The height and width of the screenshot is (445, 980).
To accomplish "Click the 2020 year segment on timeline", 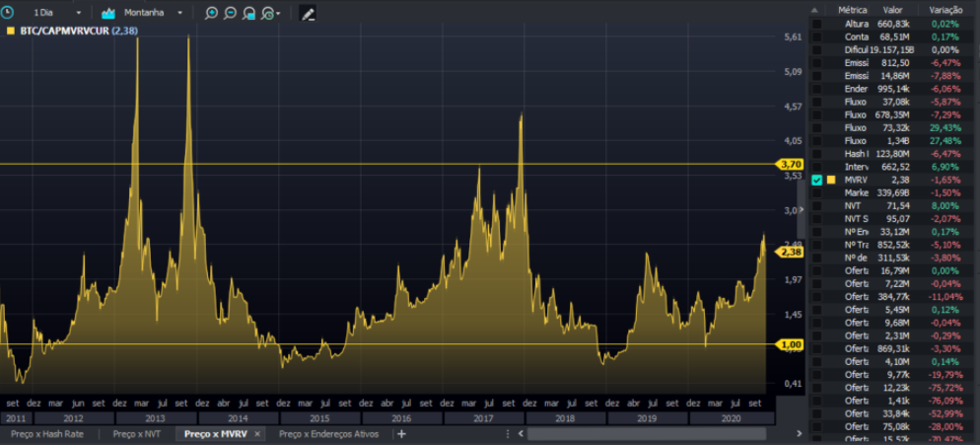I will (732, 418).
